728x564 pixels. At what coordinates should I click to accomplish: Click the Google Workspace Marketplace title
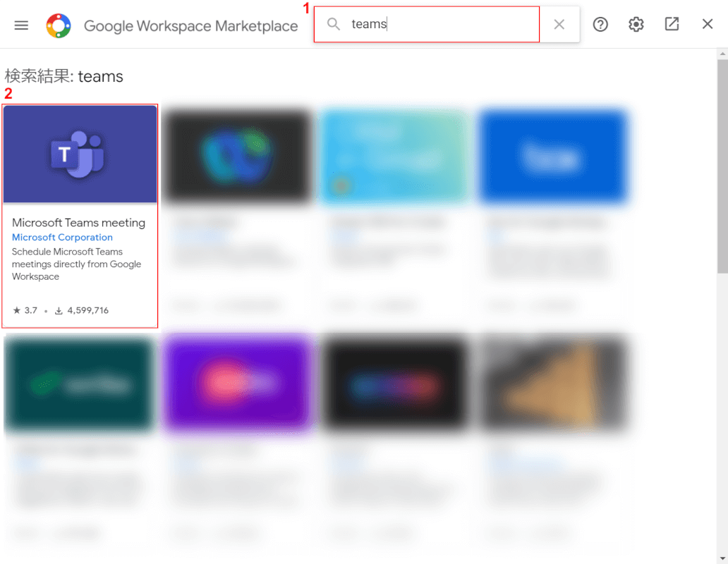point(191,26)
